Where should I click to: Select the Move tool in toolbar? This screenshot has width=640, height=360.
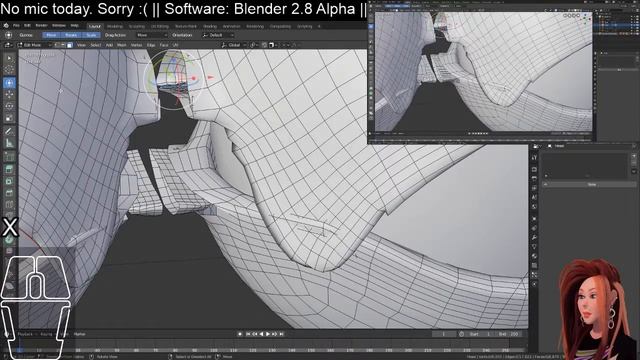pyautogui.click(x=9, y=95)
